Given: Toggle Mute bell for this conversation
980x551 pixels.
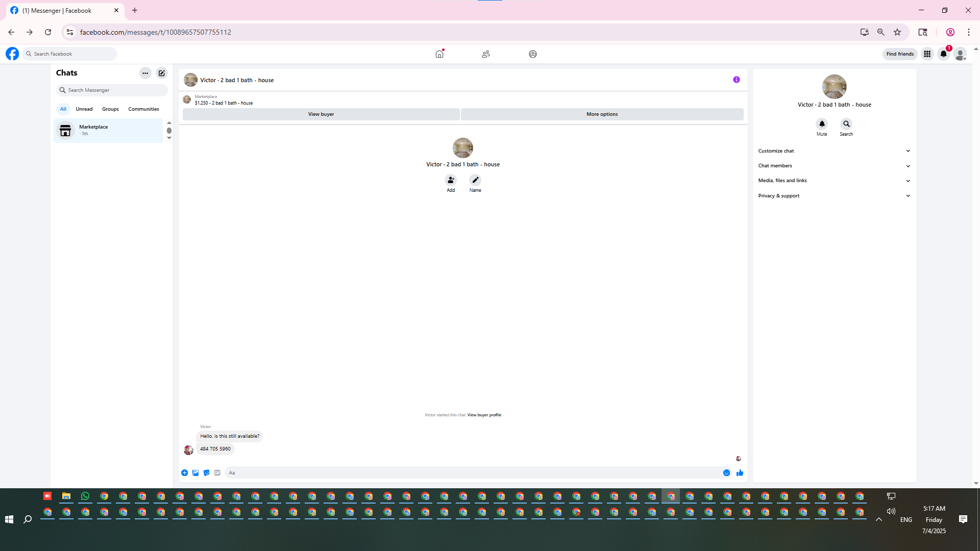Looking at the screenshot, I should [822, 124].
